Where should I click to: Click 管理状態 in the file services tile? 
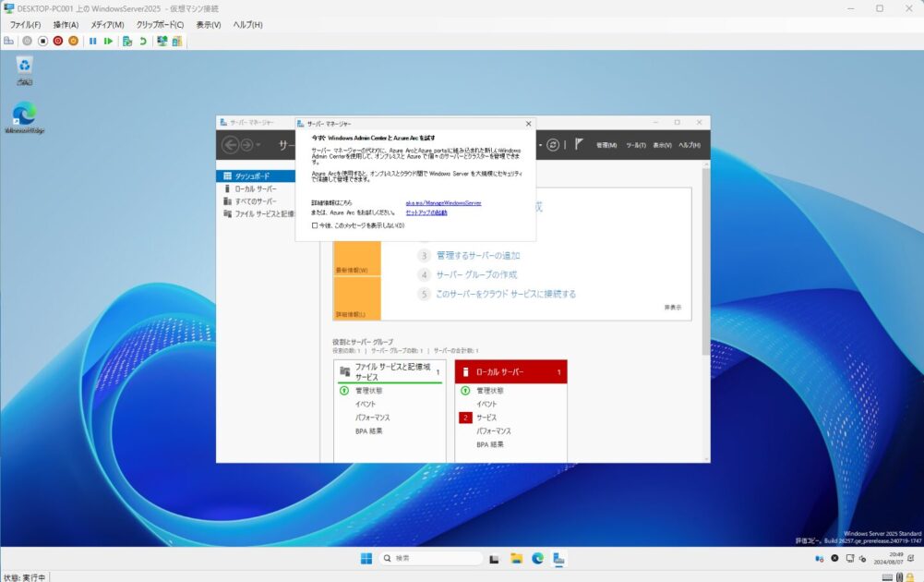pos(369,391)
